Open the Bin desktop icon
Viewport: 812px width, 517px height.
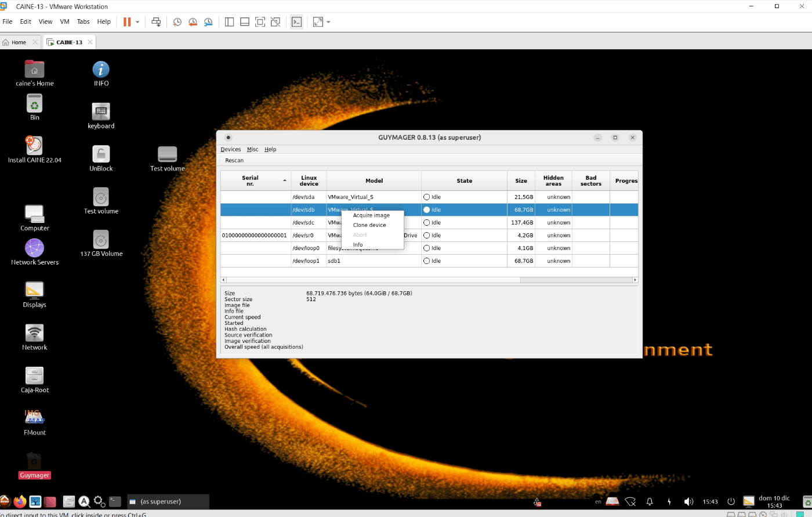click(x=34, y=107)
